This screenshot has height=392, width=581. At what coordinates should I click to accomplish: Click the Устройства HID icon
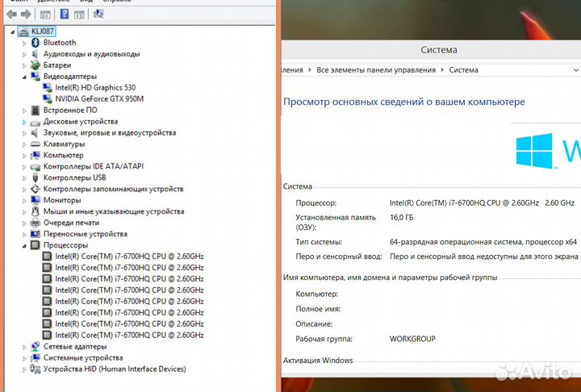(x=36, y=369)
